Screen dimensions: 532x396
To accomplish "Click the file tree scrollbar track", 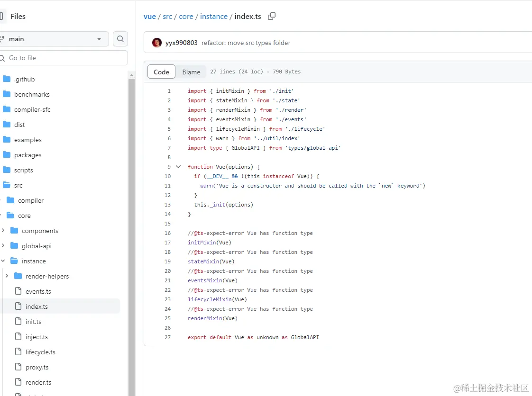I will click(132, 237).
